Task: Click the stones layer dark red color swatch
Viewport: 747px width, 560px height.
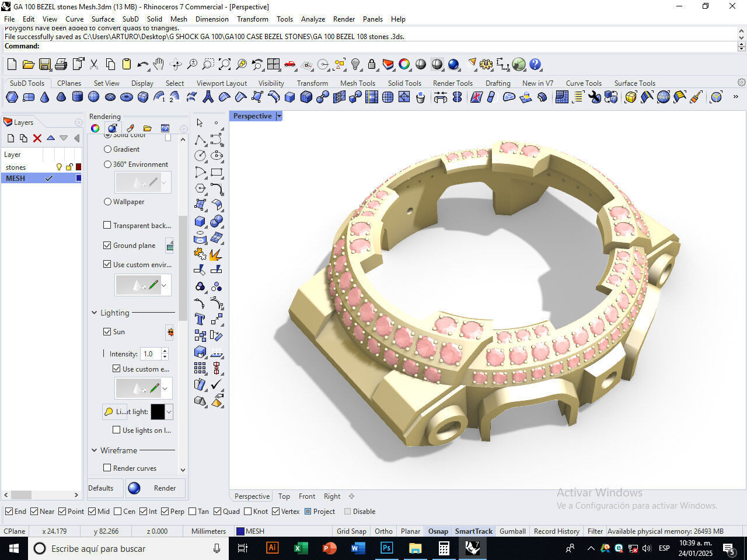Action: click(x=79, y=167)
